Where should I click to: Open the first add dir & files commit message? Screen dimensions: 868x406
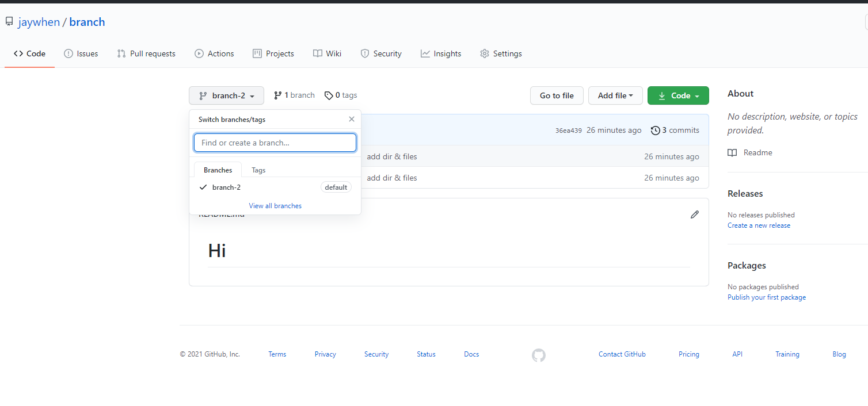pyautogui.click(x=392, y=156)
